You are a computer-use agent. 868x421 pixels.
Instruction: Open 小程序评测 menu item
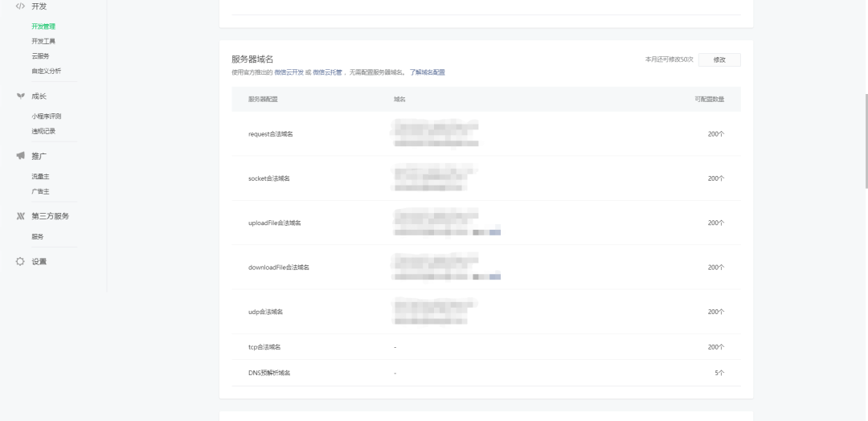[46, 116]
